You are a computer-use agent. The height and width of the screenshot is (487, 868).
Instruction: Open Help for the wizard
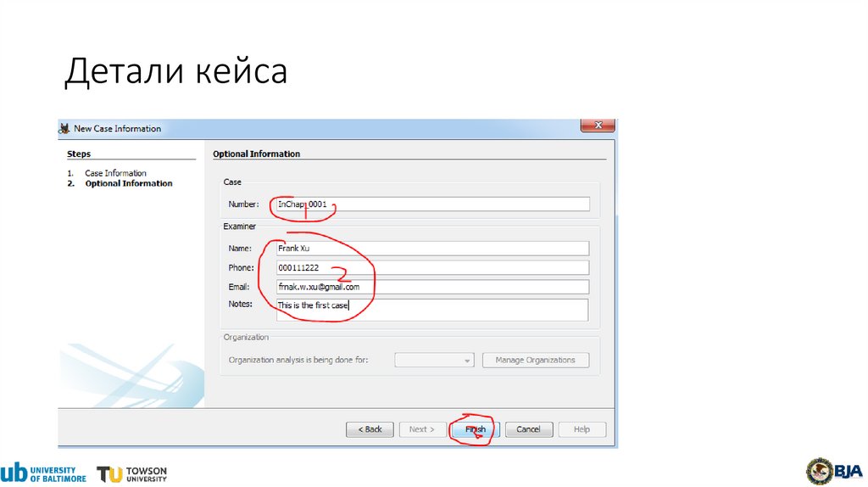[581, 429]
